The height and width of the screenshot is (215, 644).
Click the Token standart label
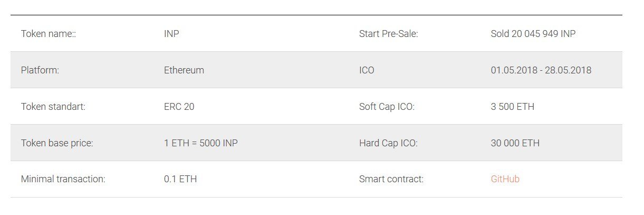coord(53,107)
